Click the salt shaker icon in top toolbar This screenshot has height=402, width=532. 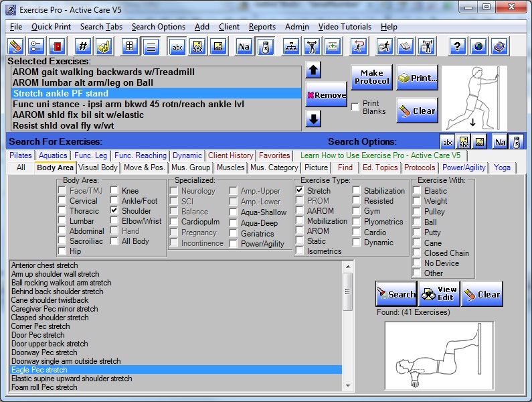tap(266, 46)
